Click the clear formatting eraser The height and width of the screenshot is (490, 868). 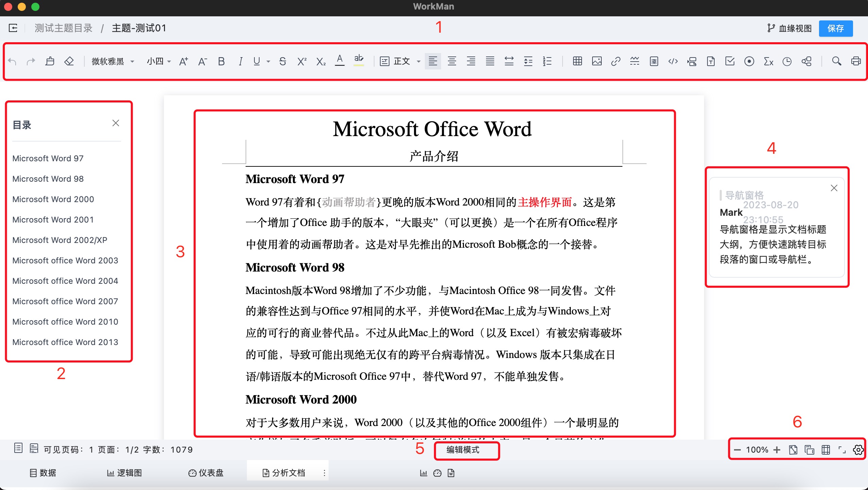tap(69, 61)
